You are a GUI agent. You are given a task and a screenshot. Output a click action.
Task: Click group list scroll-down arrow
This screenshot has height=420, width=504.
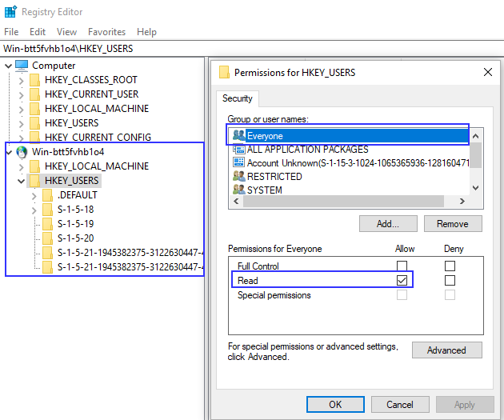point(476,188)
